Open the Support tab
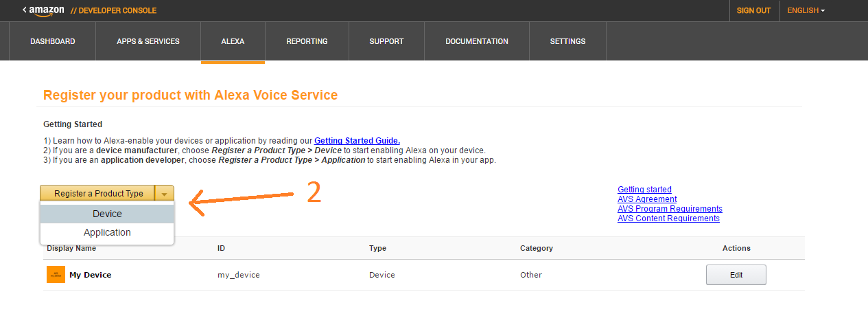This screenshot has height=314, width=868. click(x=386, y=41)
